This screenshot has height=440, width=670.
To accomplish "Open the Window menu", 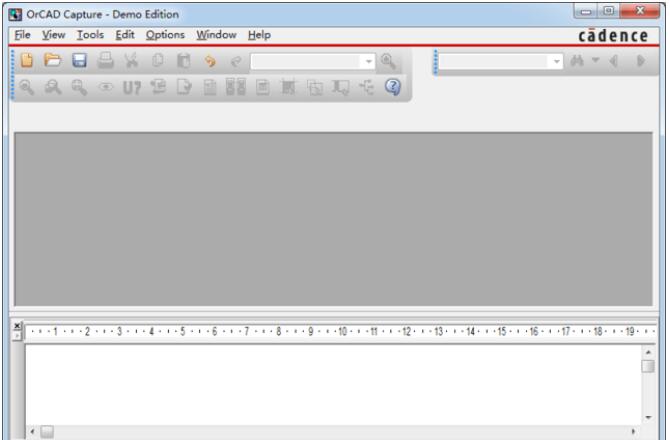I will [x=216, y=35].
